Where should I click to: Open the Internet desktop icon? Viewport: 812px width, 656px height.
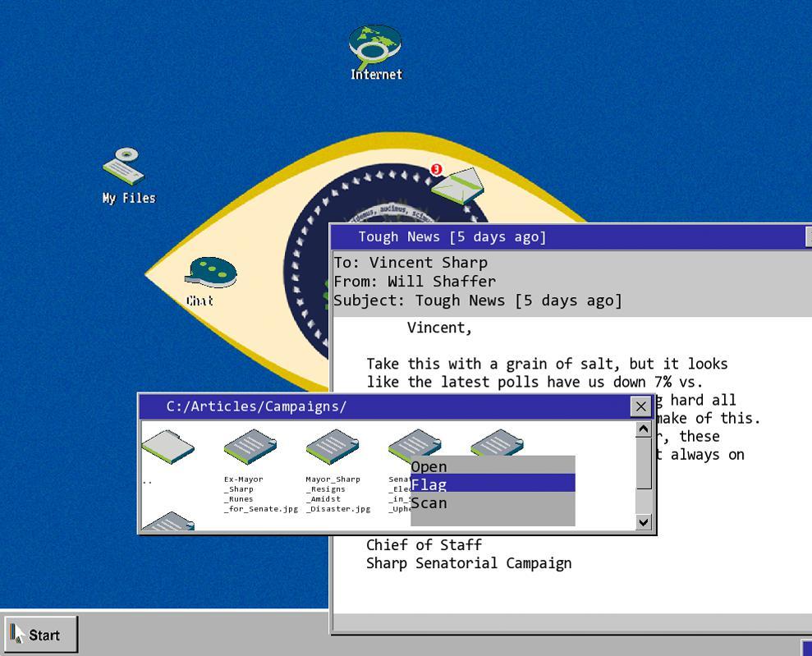pos(375,53)
